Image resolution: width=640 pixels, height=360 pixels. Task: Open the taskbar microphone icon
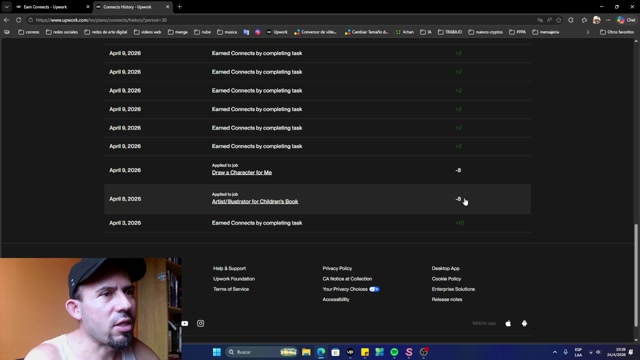pos(566,352)
